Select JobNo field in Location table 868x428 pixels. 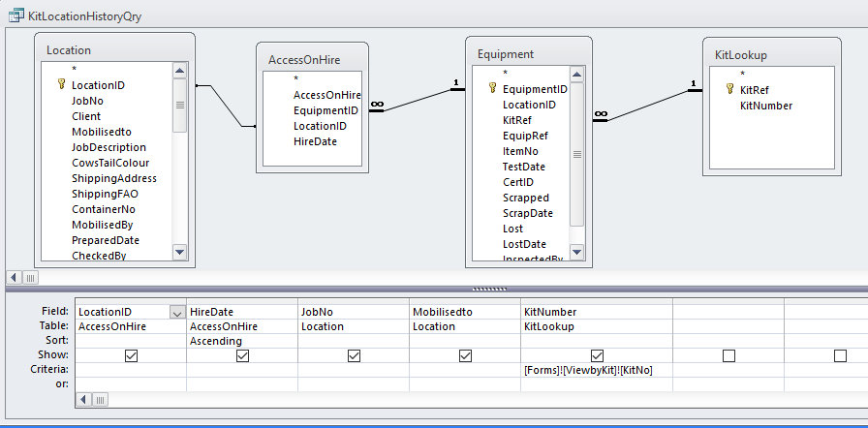click(x=87, y=101)
